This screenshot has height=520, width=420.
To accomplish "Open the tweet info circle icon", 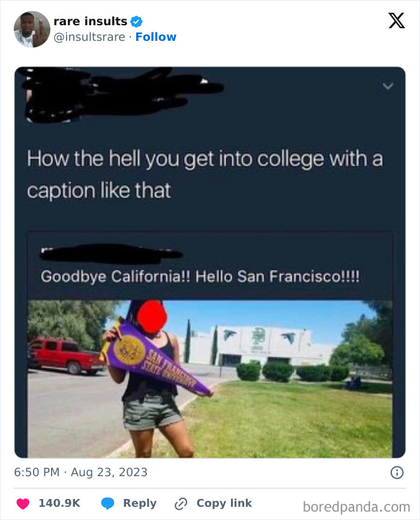I will tap(397, 472).
